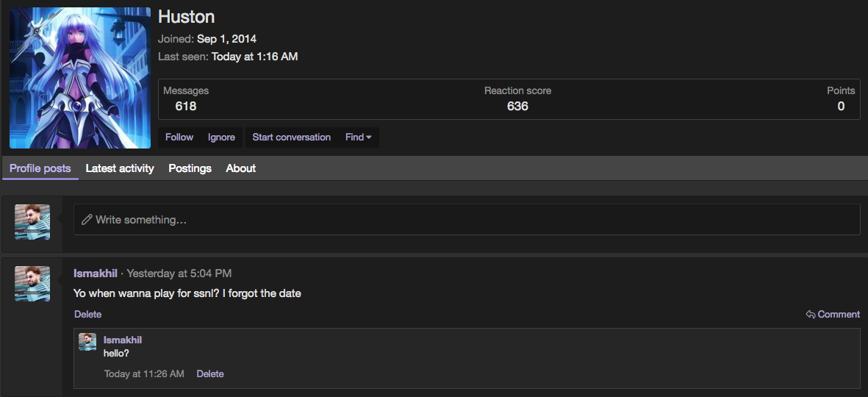This screenshot has height=397, width=868.
Task: Open Ismakhil username link on the profile post
Action: tap(96, 273)
